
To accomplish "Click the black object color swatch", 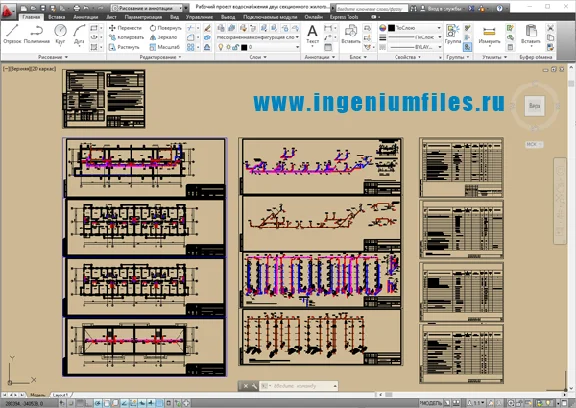I will click(392, 28).
